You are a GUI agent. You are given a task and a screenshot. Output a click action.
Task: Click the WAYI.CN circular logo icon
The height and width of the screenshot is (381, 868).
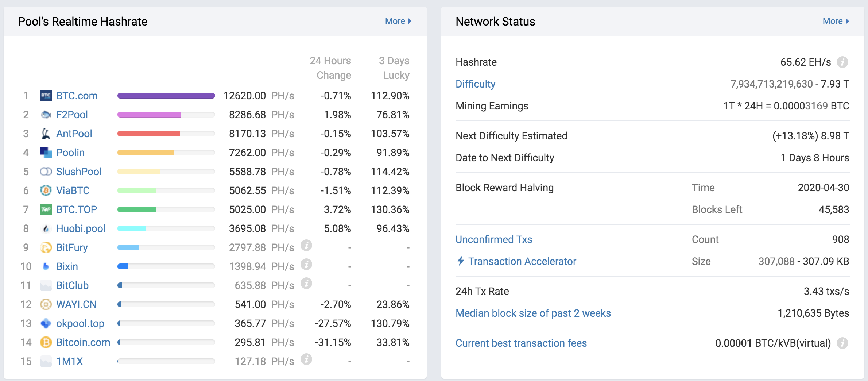46,304
